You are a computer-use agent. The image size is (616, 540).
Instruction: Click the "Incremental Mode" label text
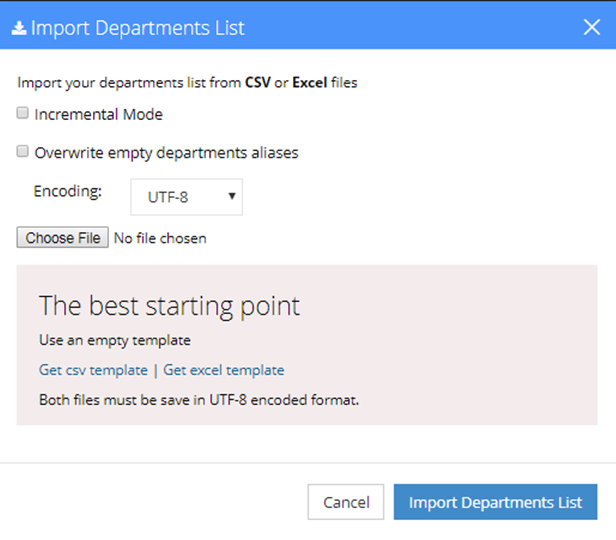(x=98, y=114)
